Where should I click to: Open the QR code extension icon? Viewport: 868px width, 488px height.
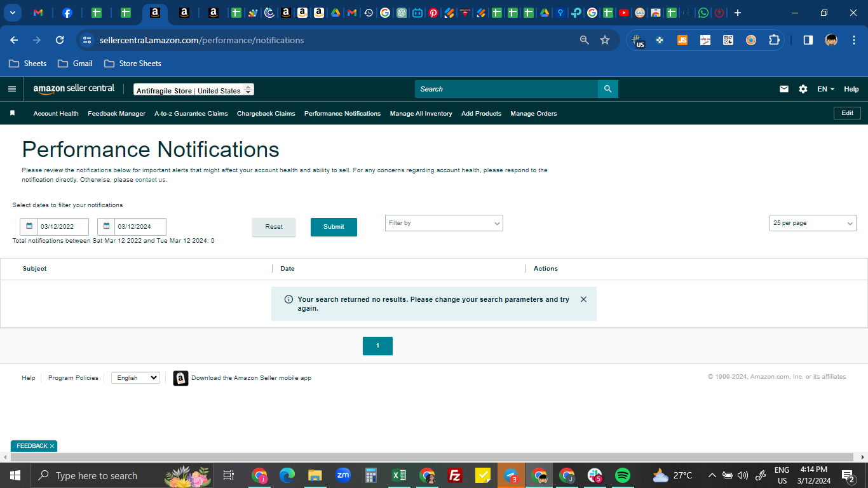[x=728, y=40]
